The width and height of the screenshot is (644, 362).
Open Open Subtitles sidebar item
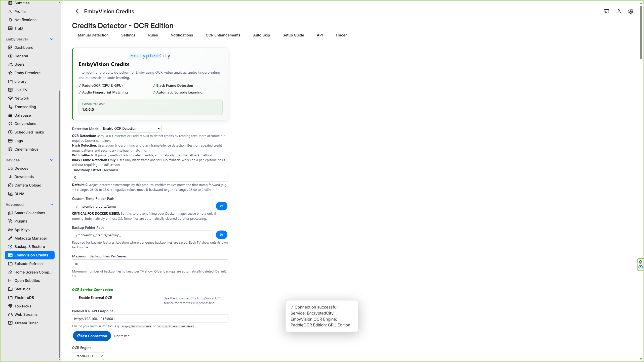(x=30, y=281)
